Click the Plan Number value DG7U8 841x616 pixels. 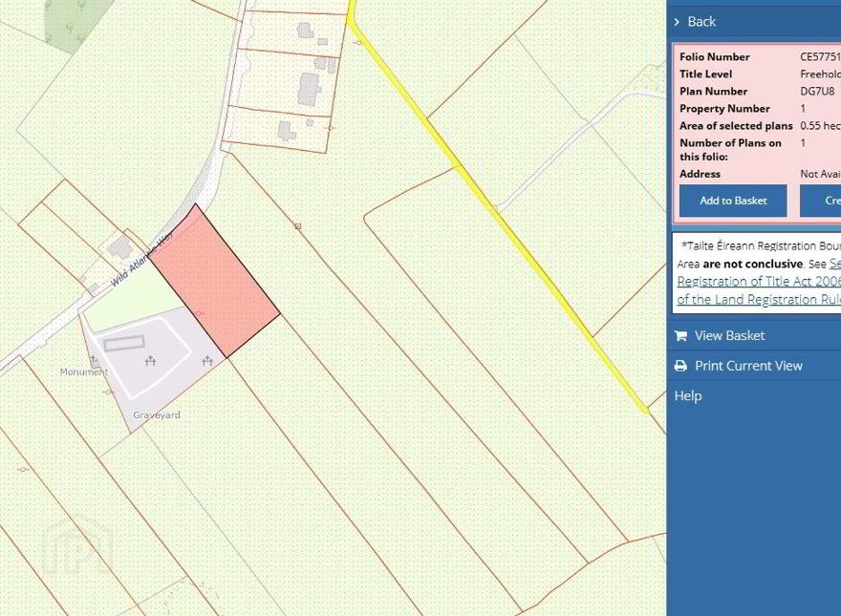pos(817,91)
